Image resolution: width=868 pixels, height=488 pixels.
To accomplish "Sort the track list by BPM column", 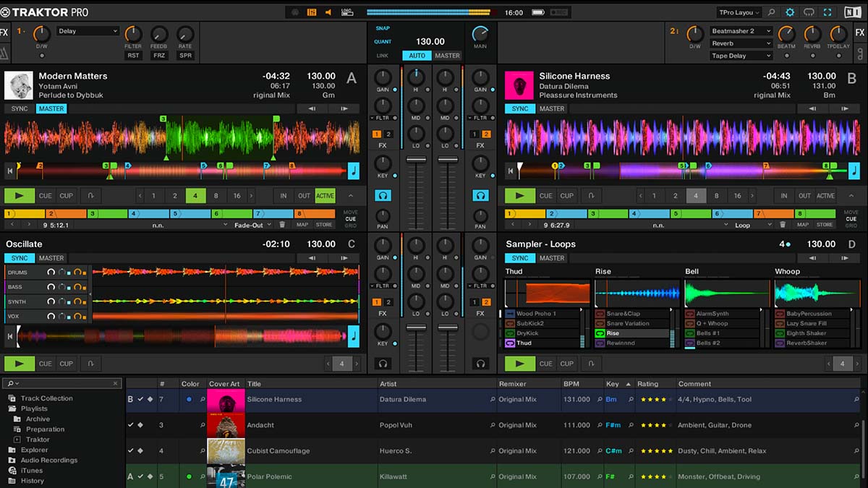I will (x=571, y=384).
